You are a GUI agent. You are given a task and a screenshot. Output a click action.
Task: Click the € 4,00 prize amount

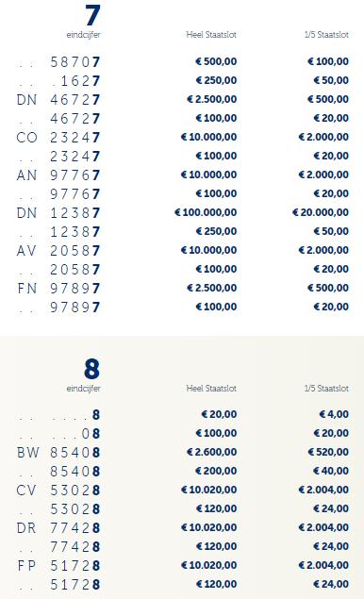pos(334,414)
